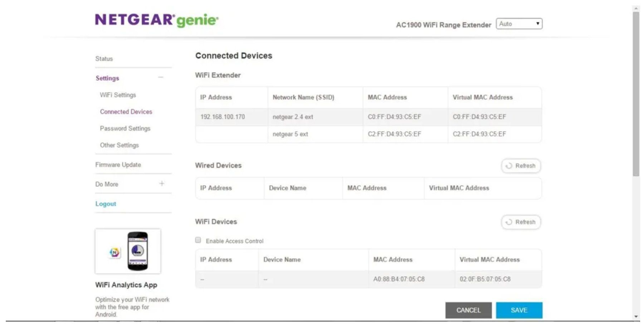Image resolution: width=644 pixels, height=327 pixels.
Task: Click the CANCEL button
Action: click(468, 310)
